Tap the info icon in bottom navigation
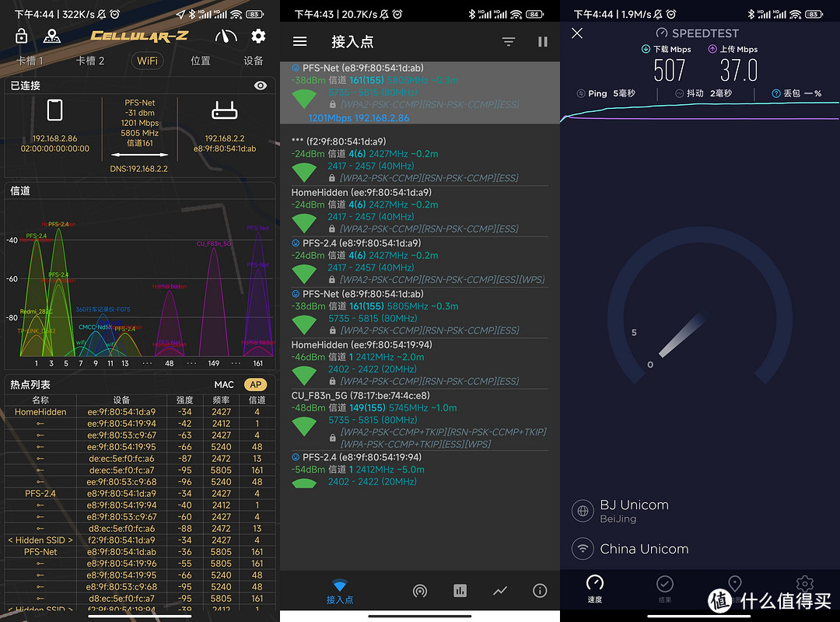Screen dimensions: 840x622 [x=540, y=591]
